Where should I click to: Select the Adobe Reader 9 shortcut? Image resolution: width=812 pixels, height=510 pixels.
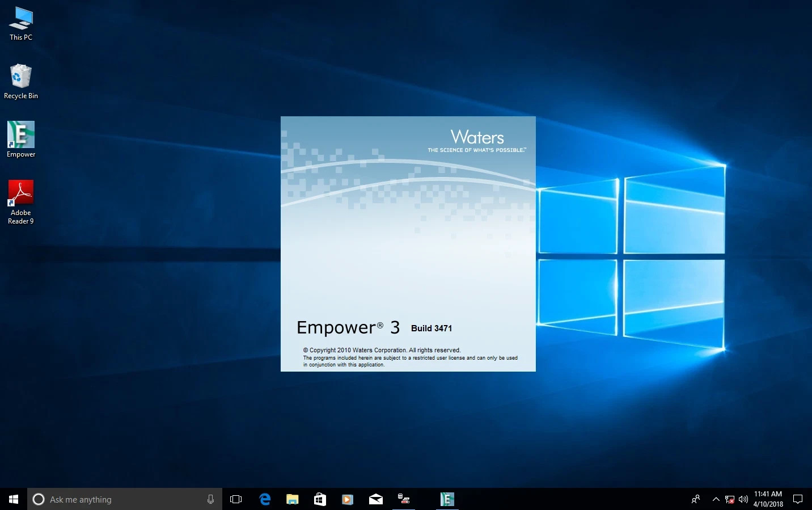tap(21, 202)
